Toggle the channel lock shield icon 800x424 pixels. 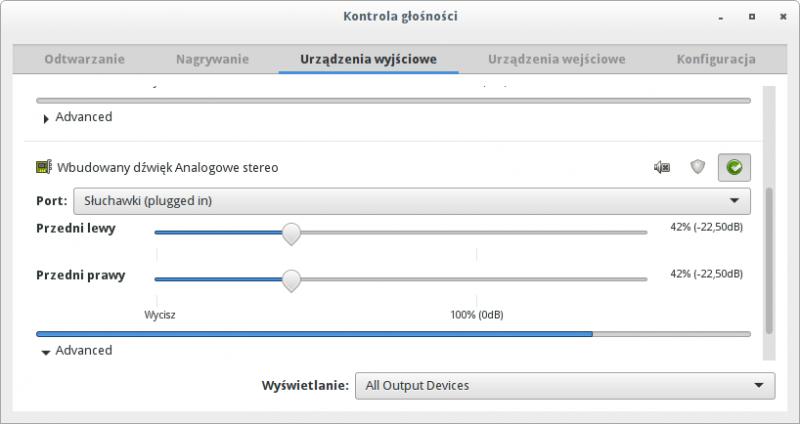(x=698, y=167)
